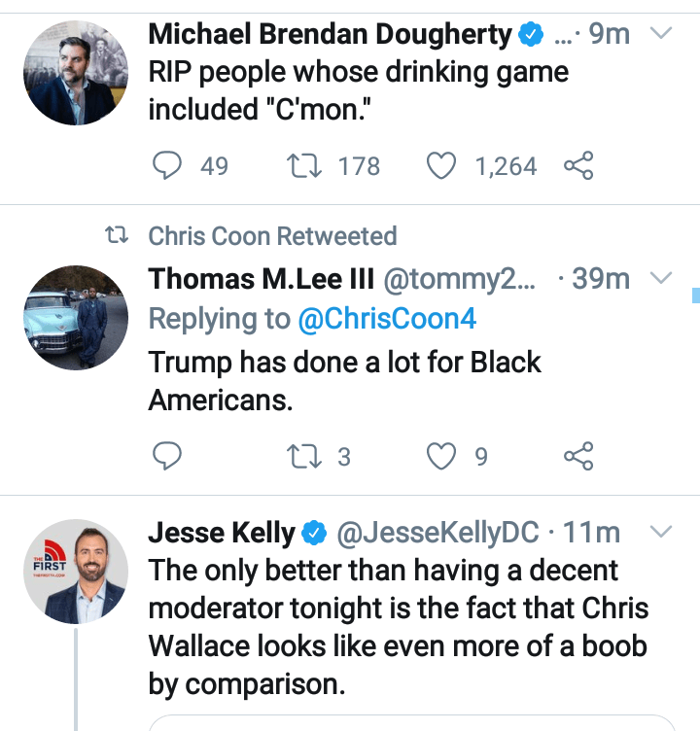The image size is (700, 731).
Task: Like Thomas M.Lee III's tweet
Action: pos(442,455)
